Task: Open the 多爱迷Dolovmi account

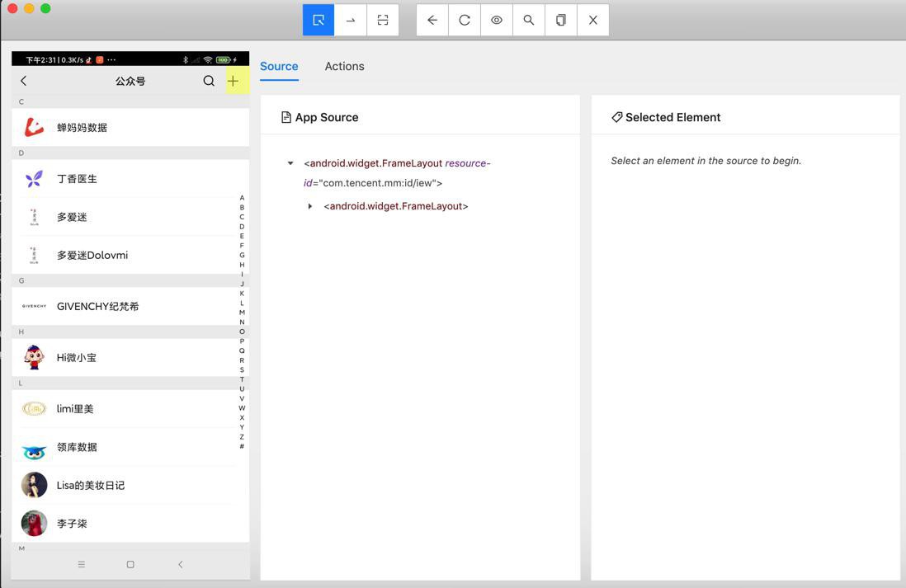Action: click(130, 256)
